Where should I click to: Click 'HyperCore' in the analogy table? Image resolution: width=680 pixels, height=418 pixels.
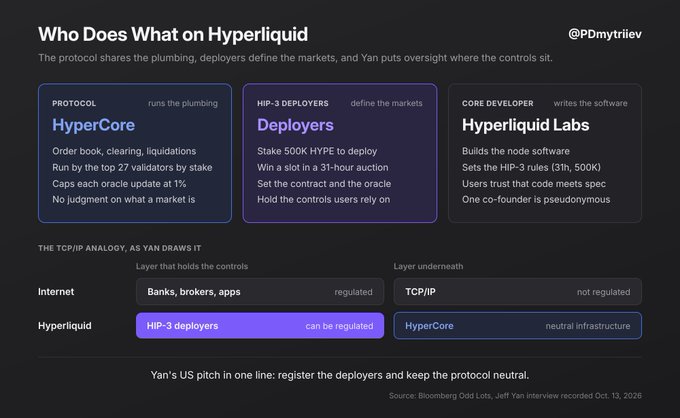429,326
